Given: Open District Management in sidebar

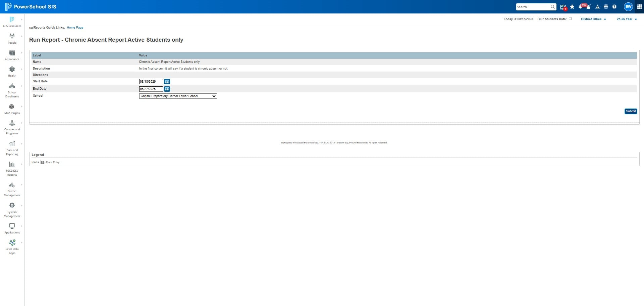Looking at the screenshot, I should 12,189.
